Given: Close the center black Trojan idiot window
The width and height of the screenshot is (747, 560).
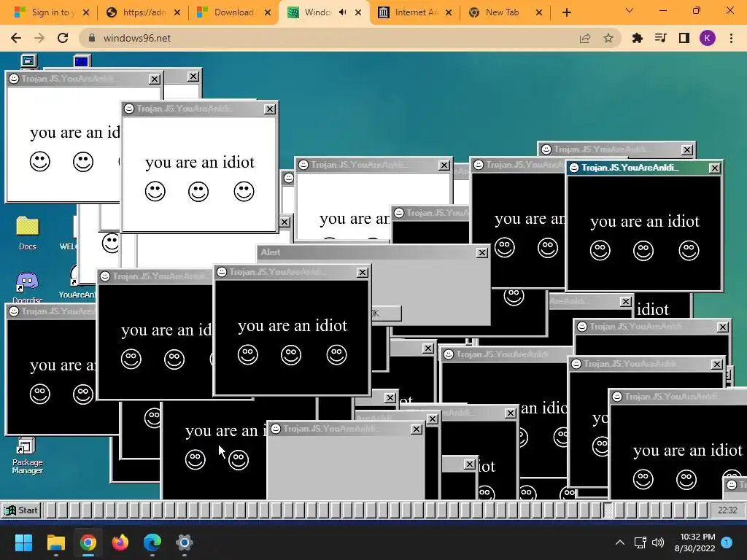Looking at the screenshot, I should click(362, 273).
